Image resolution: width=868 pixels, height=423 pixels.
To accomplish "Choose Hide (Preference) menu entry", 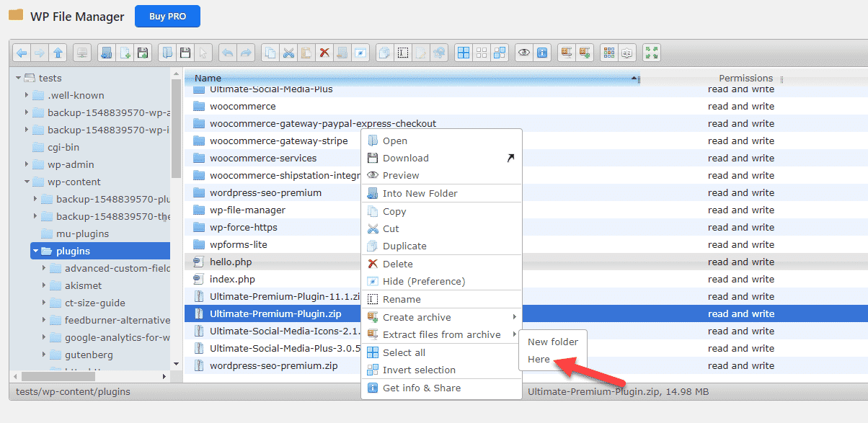I will point(441,281).
